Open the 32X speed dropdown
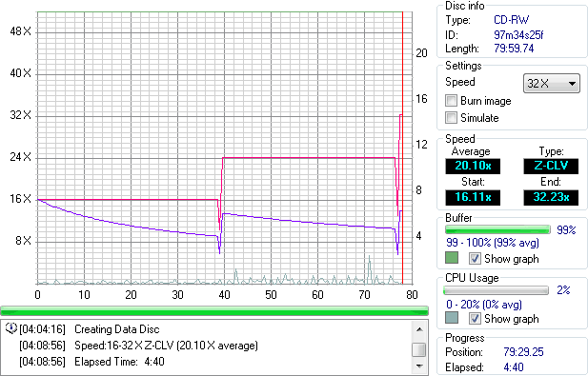This screenshot has width=588, height=376. tap(551, 83)
